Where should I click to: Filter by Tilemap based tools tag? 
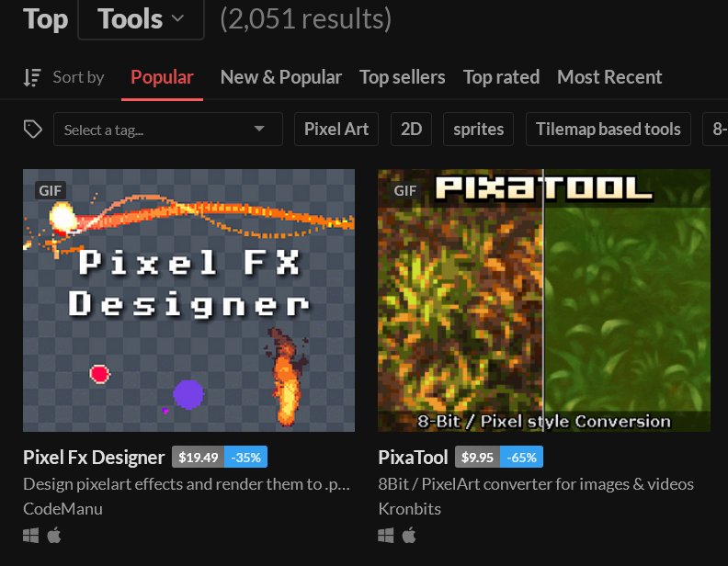click(x=609, y=129)
